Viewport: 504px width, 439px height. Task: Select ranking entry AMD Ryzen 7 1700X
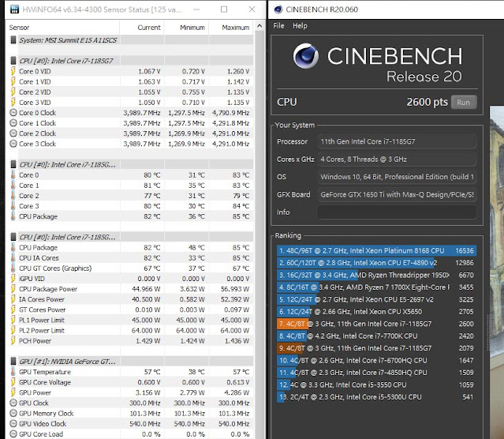coord(376,287)
